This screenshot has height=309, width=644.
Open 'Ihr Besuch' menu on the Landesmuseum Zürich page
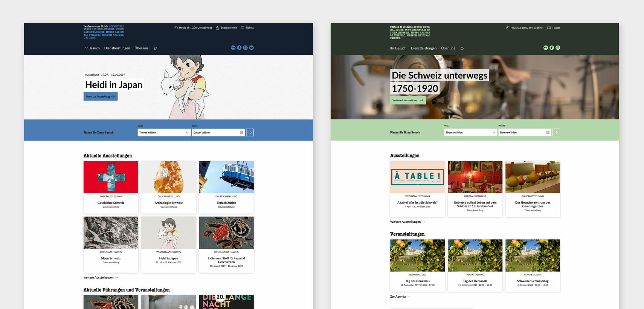pos(92,48)
